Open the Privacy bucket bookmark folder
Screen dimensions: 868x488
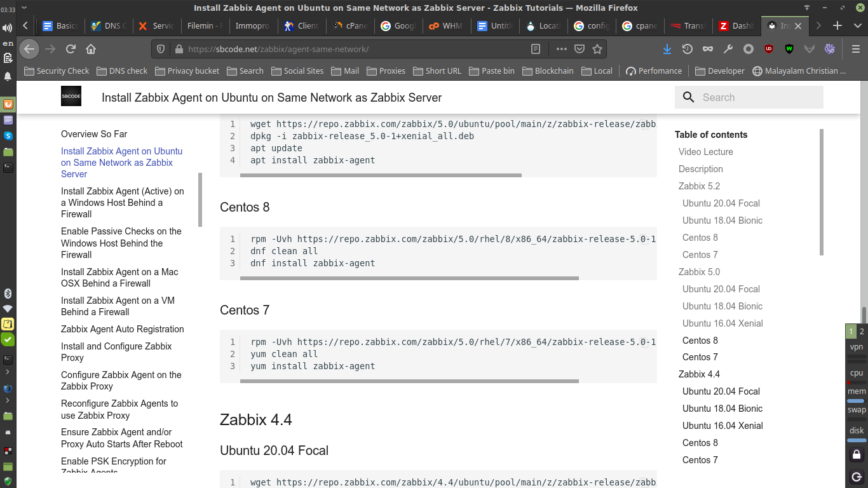[187, 71]
